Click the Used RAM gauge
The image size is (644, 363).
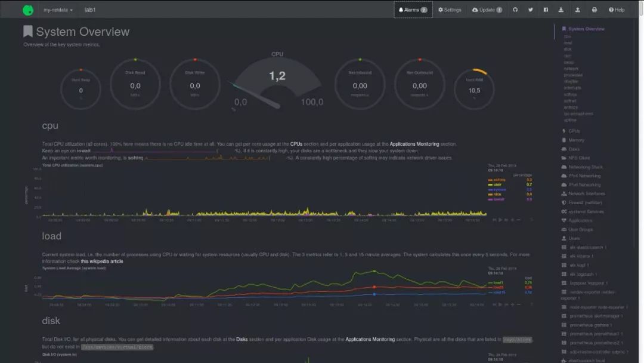click(x=474, y=90)
